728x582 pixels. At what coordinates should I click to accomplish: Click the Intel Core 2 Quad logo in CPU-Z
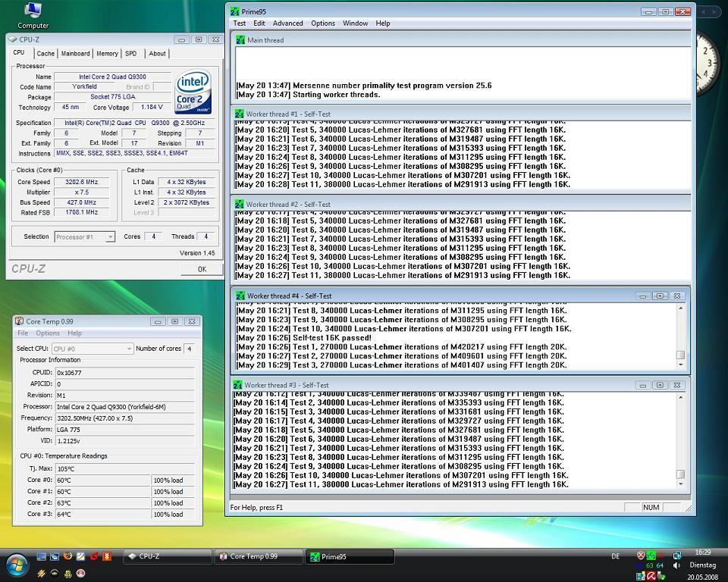[x=193, y=92]
